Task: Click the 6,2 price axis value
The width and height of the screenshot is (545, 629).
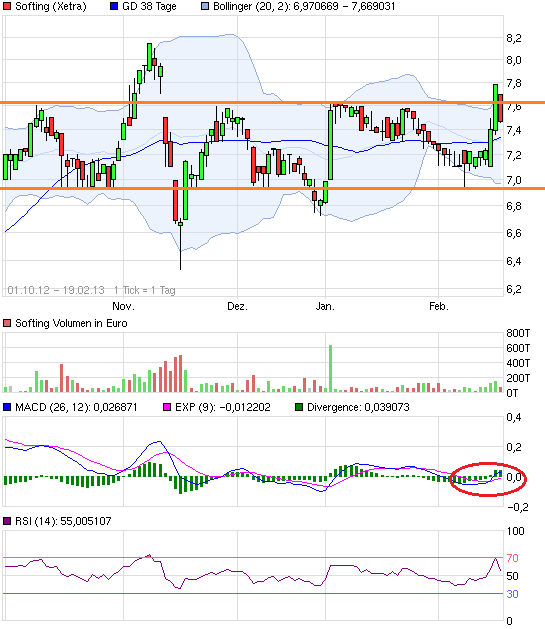Action: tap(514, 289)
